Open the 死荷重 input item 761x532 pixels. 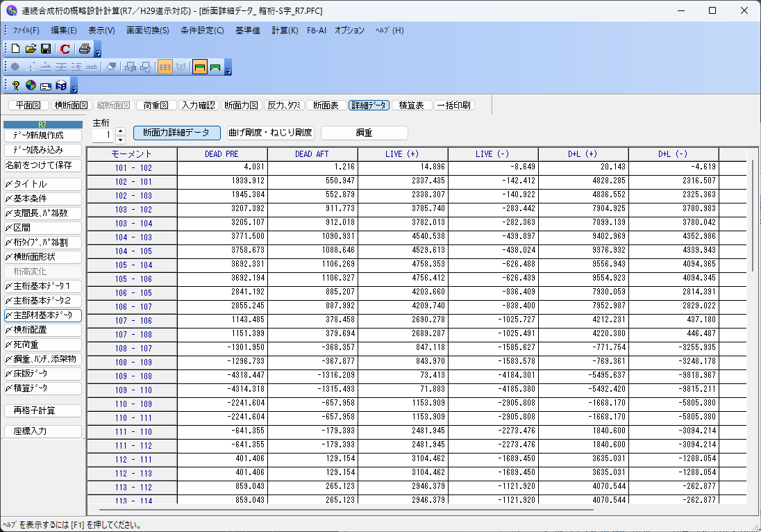[x=43, y=344]
